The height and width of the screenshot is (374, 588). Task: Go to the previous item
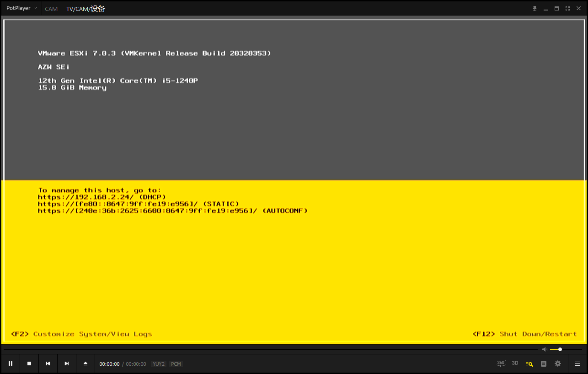click(48, 363)
